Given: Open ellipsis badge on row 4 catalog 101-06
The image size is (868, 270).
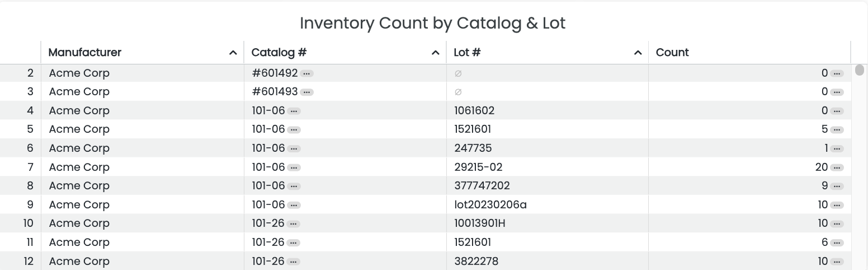Looking at the screenshot, I should point(294,111).
